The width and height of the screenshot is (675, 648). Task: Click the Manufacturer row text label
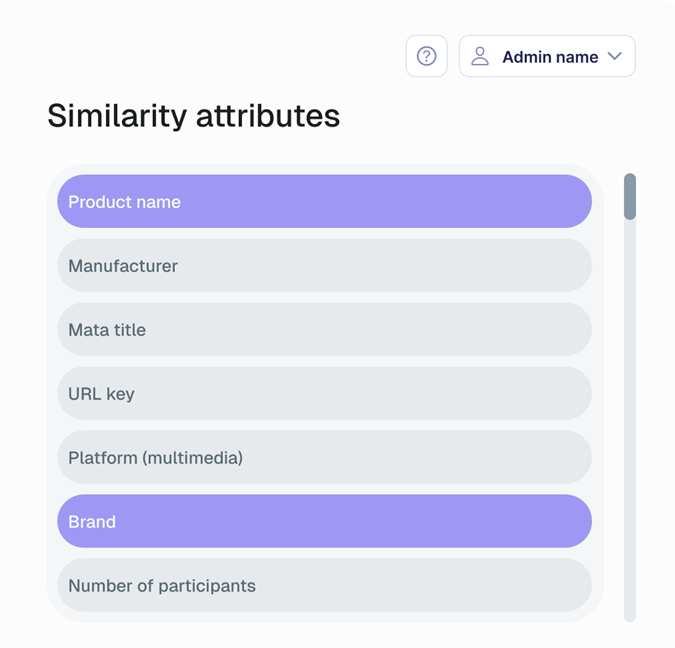pos(123,266)
